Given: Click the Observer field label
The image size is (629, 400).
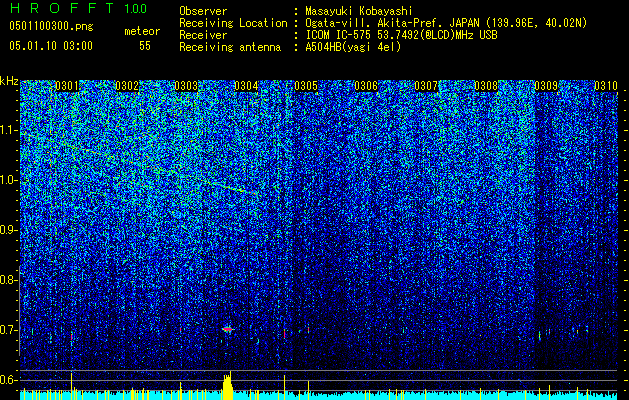Looking at the screenshot, I should click(203, 11).
